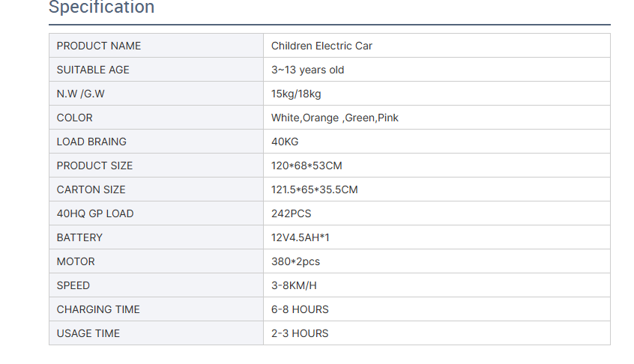Click the 12V4.5AH*1 battery value
Image resolution: width=634 pixels, height=364 pixels.
pyautogui.click(x=301, y=237)
